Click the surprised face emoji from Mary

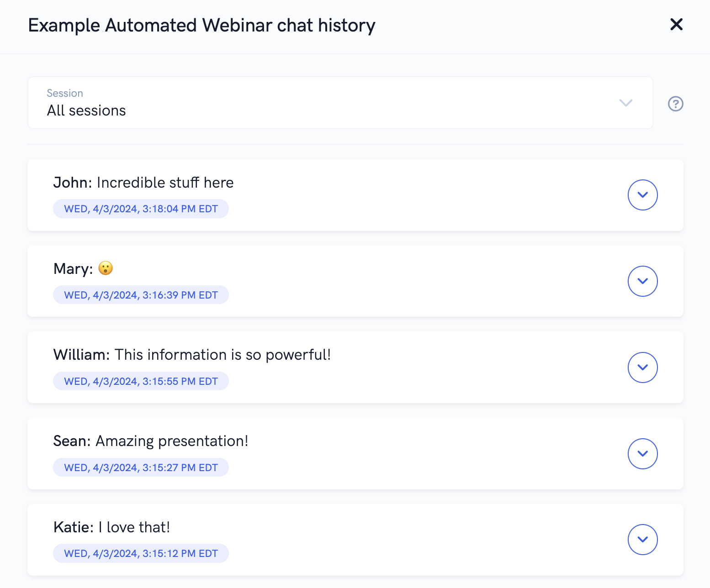pyautogui.click(x=106, y=268)
